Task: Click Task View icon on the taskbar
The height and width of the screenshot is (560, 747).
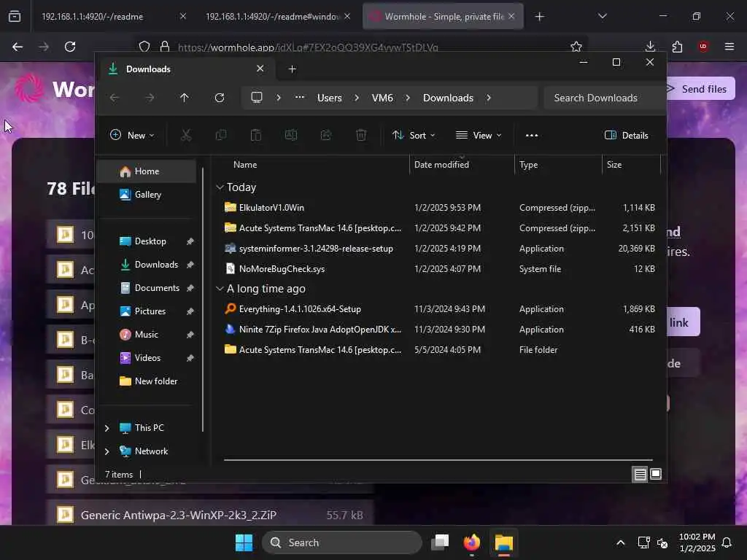Action: (x=440, y=542)
